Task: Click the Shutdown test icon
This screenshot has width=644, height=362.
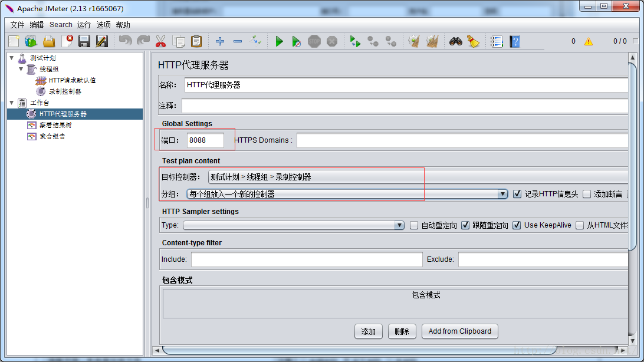Action: tap(332, 41)
